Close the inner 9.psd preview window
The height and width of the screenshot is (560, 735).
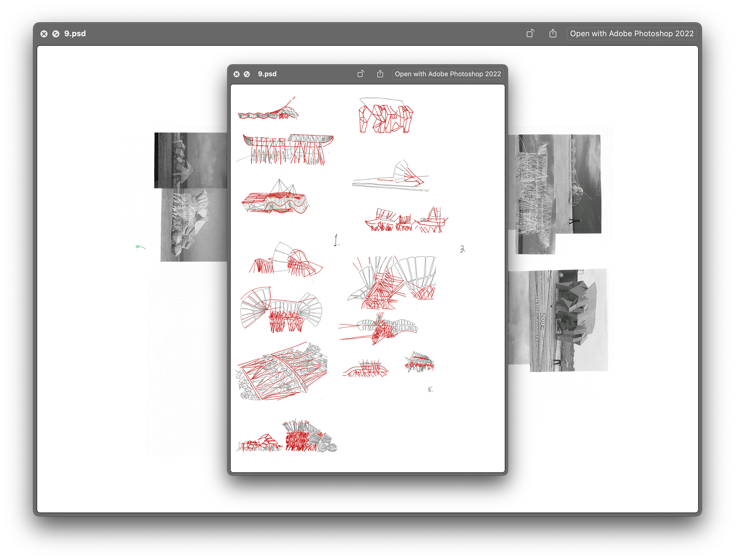(x=237, y=74)
